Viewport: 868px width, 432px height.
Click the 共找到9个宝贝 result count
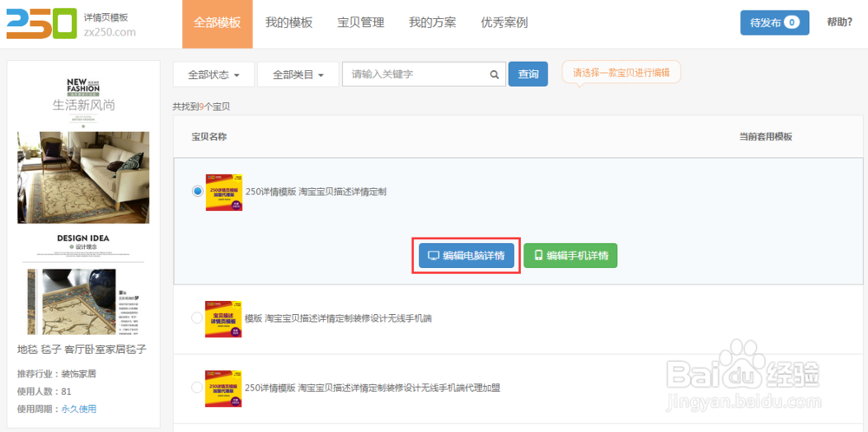coord(201,106)
